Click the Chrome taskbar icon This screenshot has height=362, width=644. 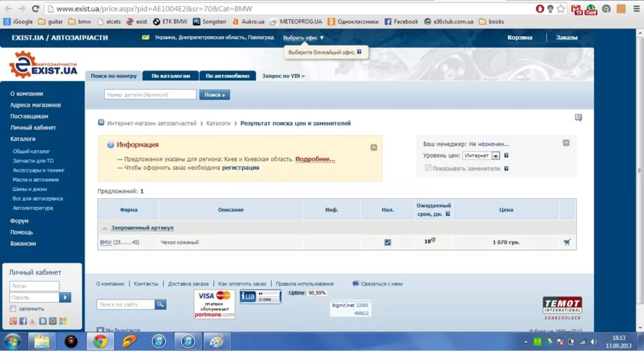tap(101, 342)
